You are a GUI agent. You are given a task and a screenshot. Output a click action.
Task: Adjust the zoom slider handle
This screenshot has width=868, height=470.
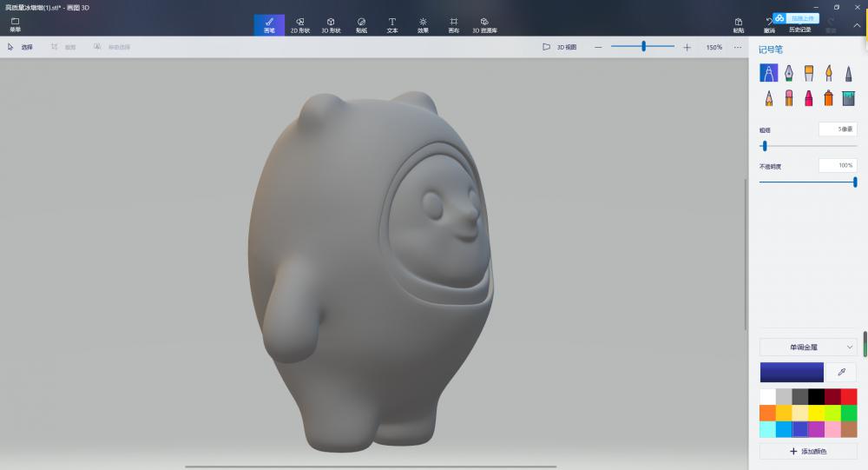click(x=644, y=47)
